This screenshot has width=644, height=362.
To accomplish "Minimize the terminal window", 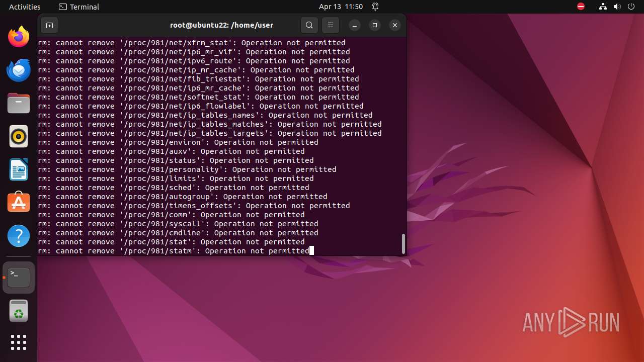I will click(355, 25).
